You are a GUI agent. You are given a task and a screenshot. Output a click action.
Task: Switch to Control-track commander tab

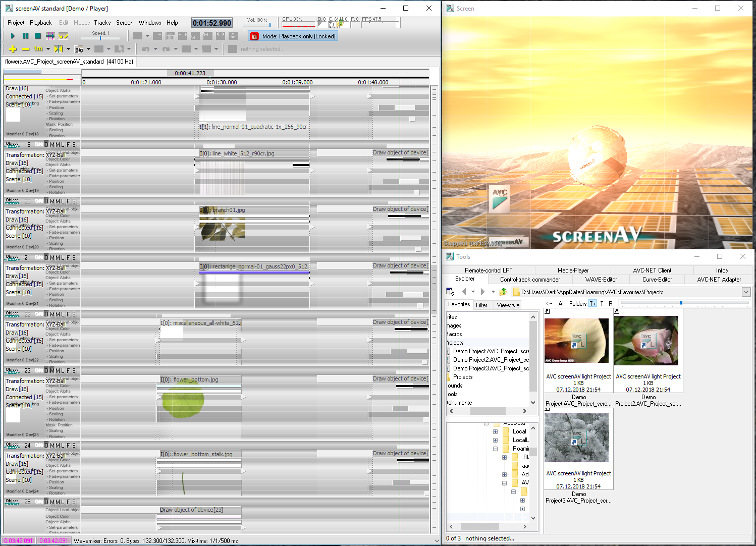(530, 280)
